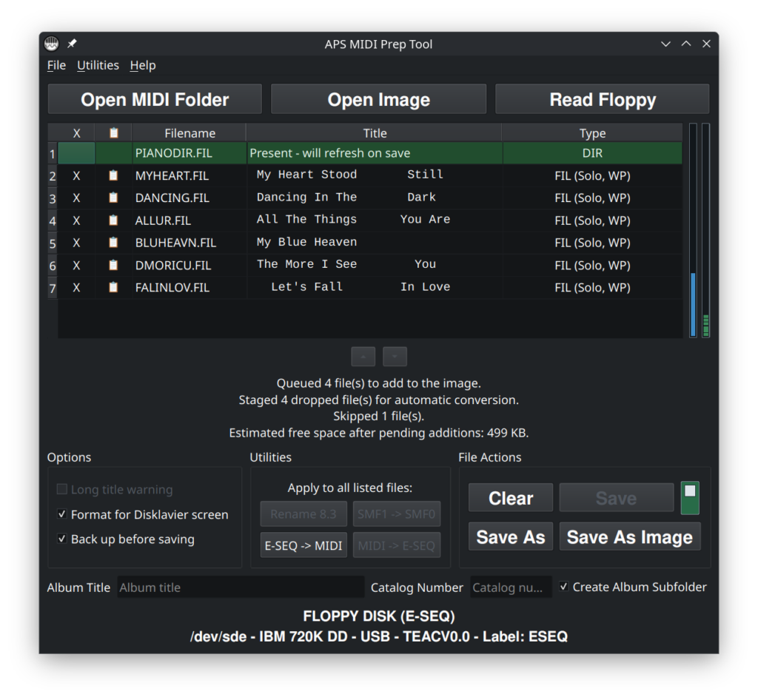758x700 pixels.
Task: Toggle the pin window icon
Action: (72, 44)
